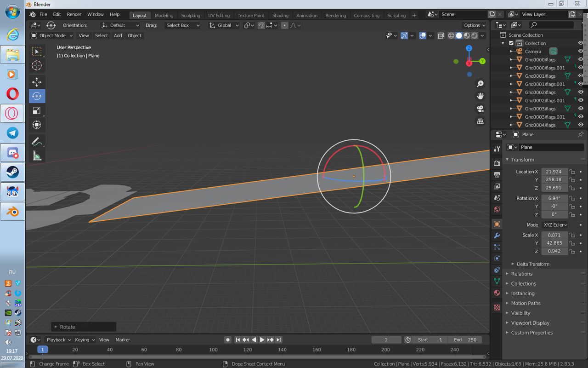Open the Global transform orientation dropdown
This screenshot has height=368, width=588.
224,25
